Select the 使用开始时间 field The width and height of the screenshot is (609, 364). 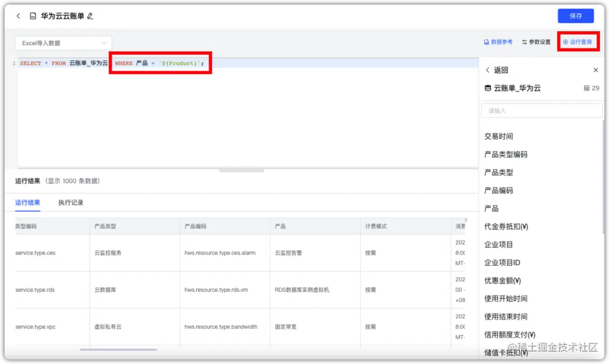506,299
